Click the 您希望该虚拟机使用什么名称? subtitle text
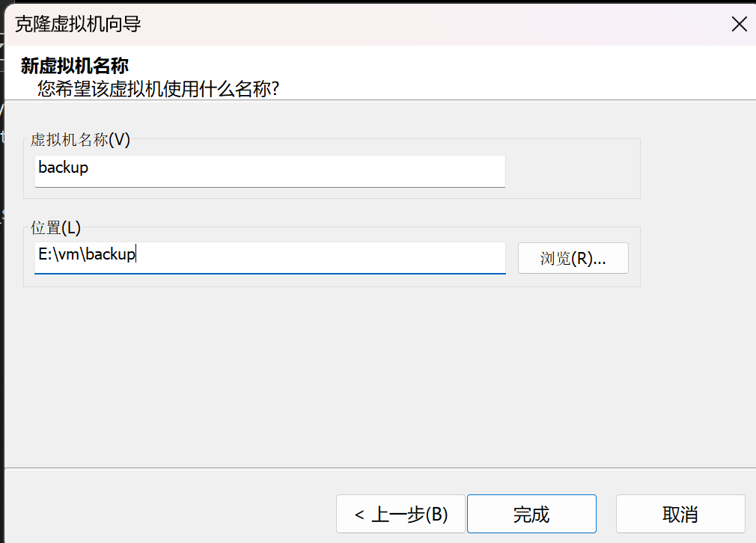The height and width of the screenshot is (543, 756). click(x=159, y=89)
